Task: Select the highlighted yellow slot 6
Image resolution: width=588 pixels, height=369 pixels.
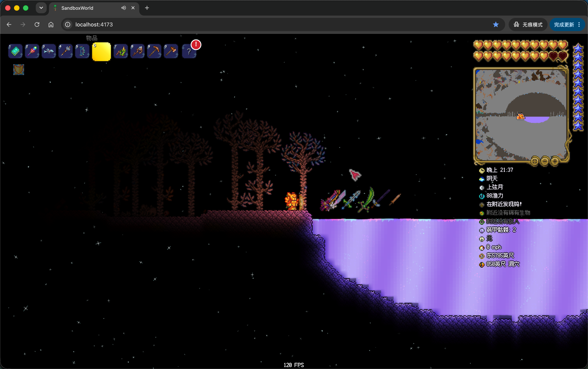Action: click(x=101, y=52)
